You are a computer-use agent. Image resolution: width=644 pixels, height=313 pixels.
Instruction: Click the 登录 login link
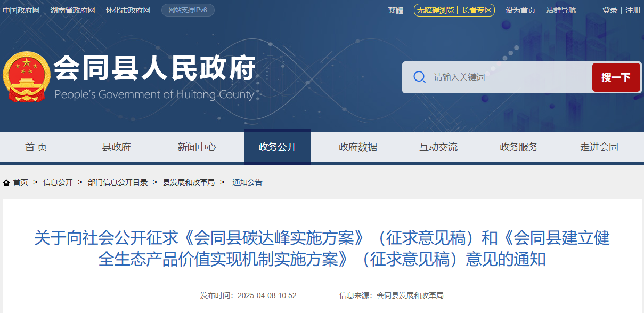609,10
